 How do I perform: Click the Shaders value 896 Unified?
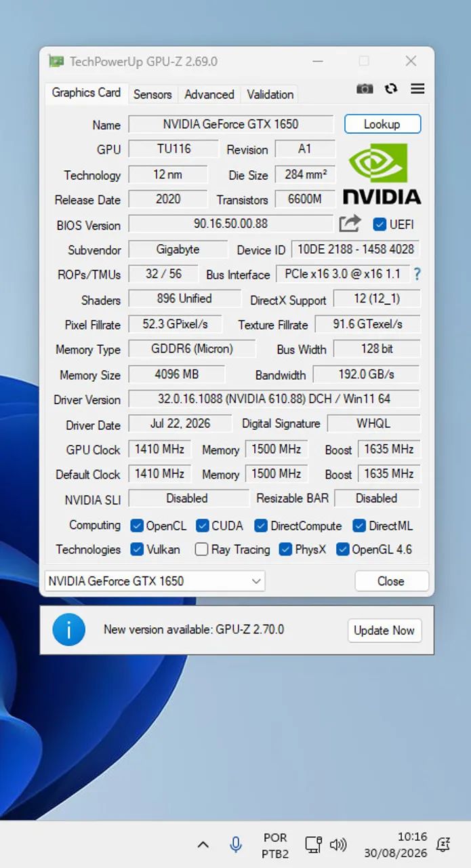click(x=185, y=298)
